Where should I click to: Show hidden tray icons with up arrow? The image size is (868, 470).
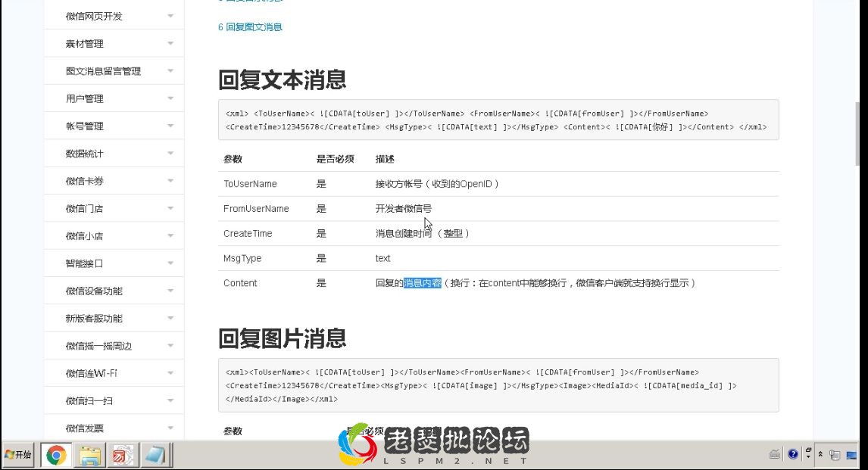coord(820,455)
